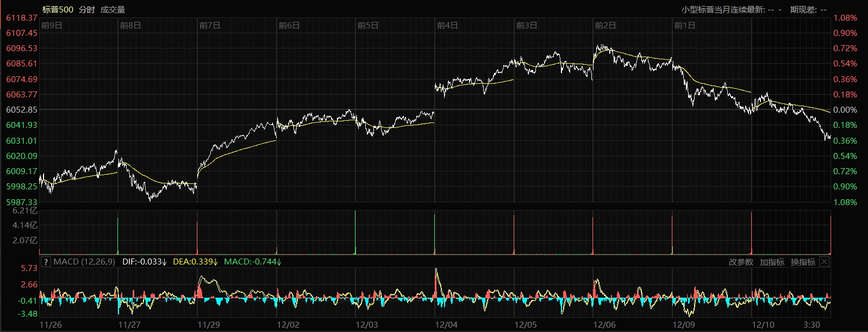Viewport: 868px width, 332px height.
Task: Click the 11/29 date label
Action: coord(209,325)
